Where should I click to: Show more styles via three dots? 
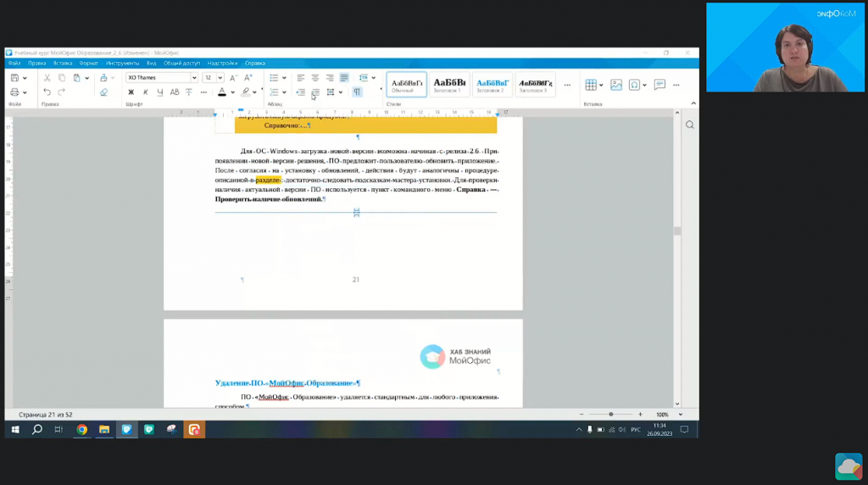click(567, 86)
